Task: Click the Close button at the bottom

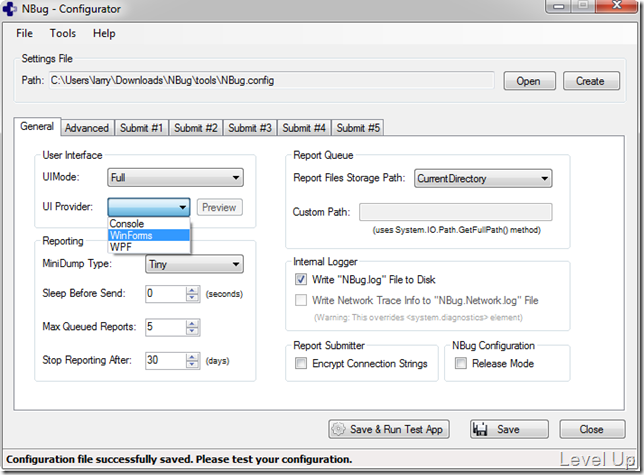Action: [x=592, y=429]
